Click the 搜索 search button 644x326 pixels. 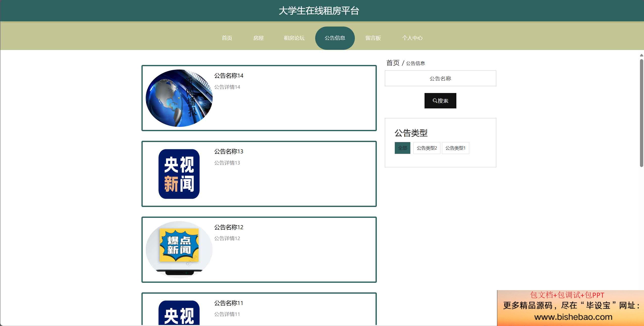[x=440, y=101]
